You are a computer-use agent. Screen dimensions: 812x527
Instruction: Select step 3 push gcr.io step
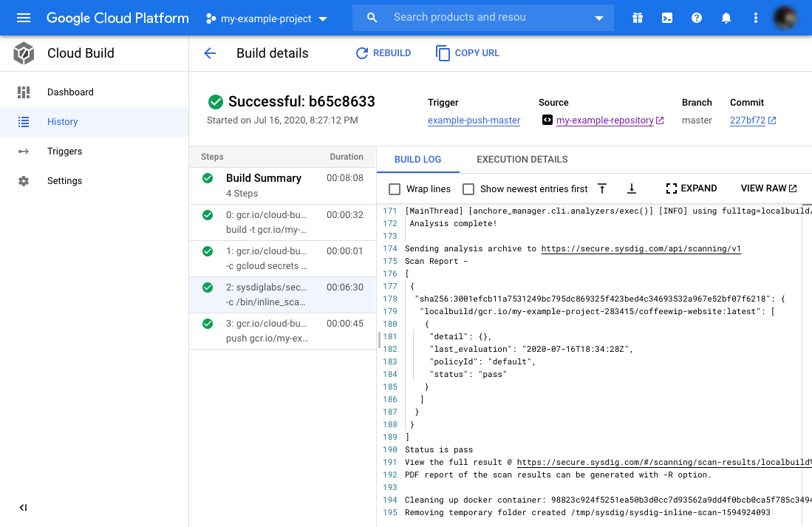tap(282, 331)
